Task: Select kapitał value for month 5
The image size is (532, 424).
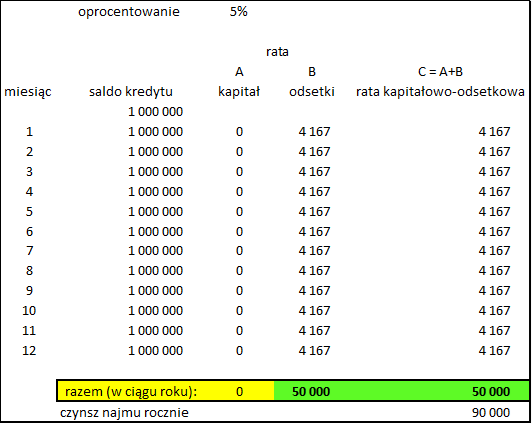Action: 240,212
